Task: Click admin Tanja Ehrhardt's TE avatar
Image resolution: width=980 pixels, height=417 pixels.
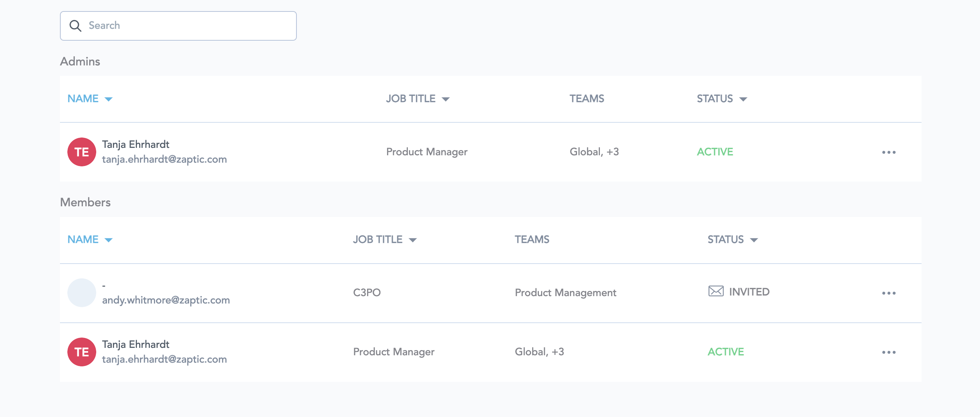Action: pyautogui.click(x=81, y=152)
